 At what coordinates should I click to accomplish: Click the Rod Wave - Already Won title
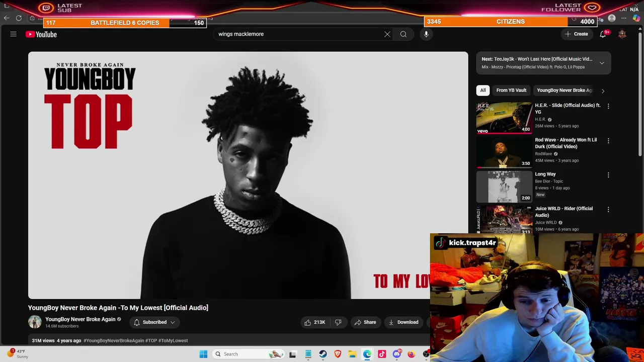tap(566, 143)
